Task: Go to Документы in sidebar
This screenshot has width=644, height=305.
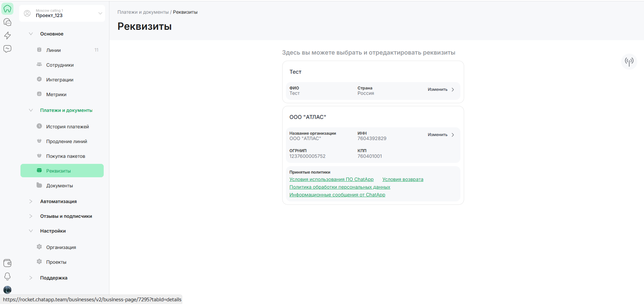Action: [59, 186]
